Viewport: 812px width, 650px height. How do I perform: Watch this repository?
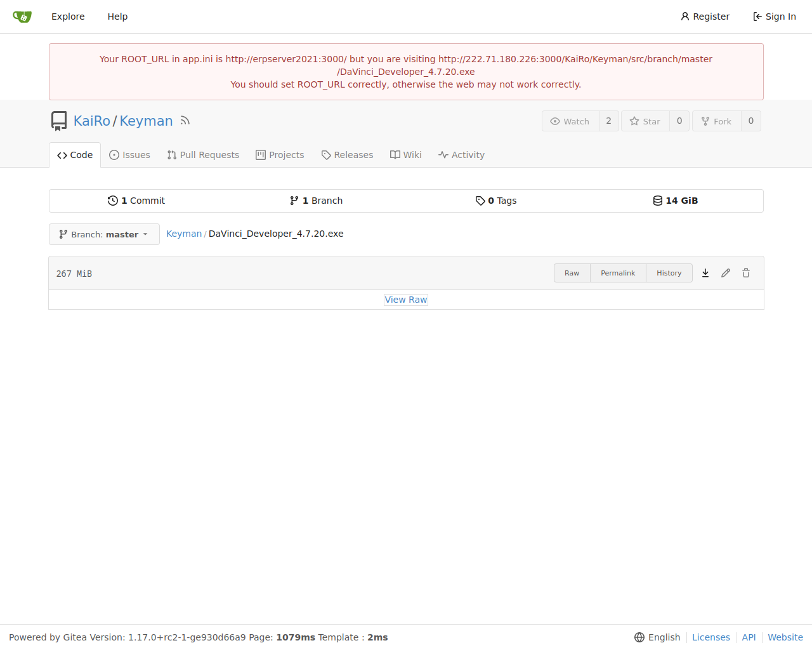pos(570,121)
